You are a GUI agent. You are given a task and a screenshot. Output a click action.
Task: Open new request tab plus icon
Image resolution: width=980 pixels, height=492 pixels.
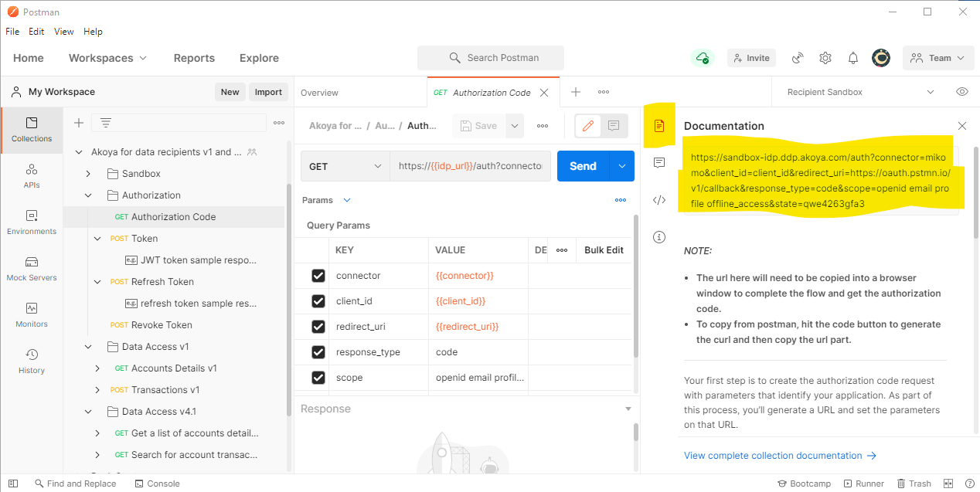(x=576, y=92)
